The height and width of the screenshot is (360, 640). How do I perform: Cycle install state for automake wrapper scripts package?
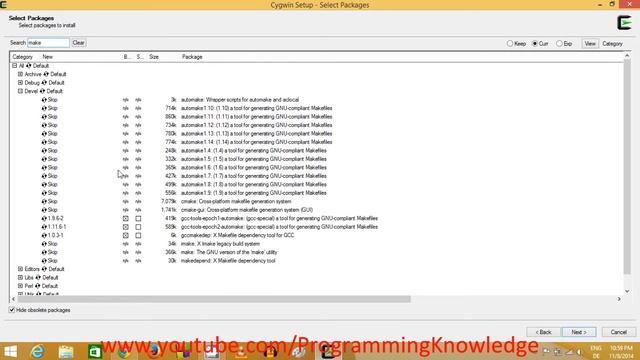coord(44,100)
